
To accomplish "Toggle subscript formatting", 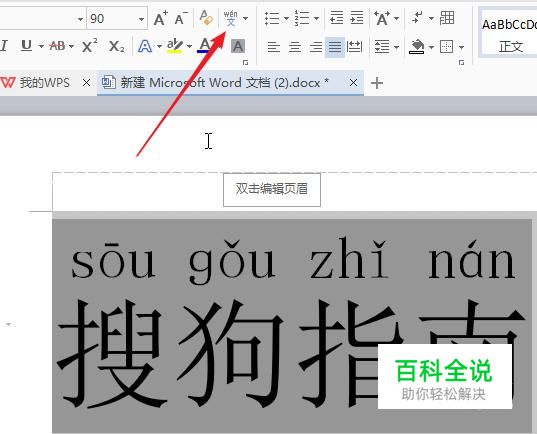I will [x=116, y=46].
